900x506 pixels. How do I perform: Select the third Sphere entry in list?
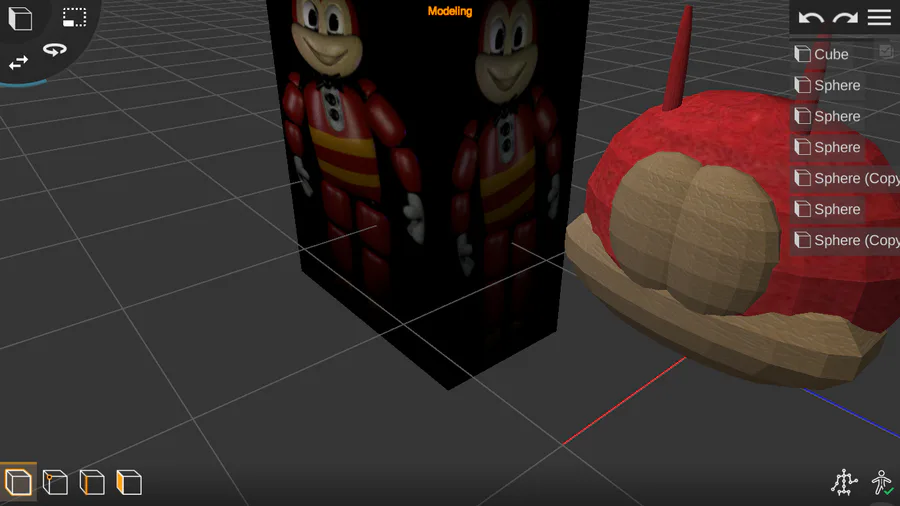click(828, 147)
